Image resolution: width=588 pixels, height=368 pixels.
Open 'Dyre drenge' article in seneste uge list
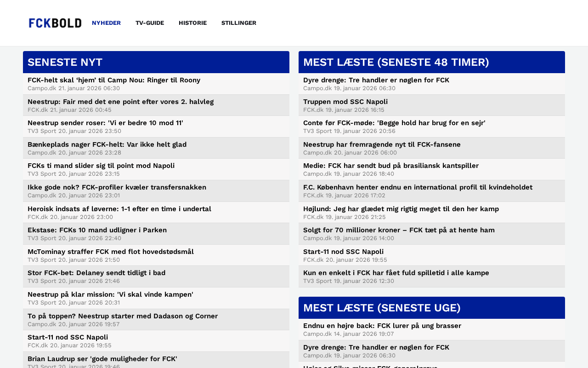(x=376, y=347)
